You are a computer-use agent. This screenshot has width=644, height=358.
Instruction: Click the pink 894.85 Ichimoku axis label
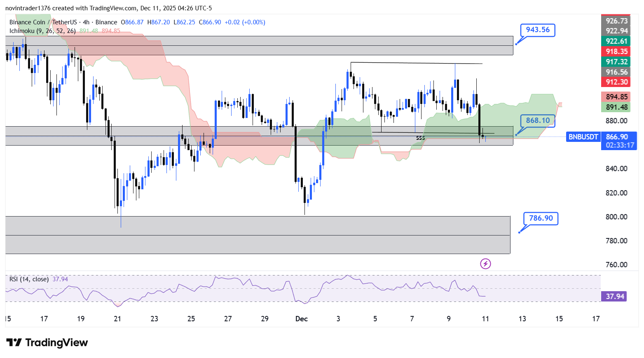click(x=616, y=97)
